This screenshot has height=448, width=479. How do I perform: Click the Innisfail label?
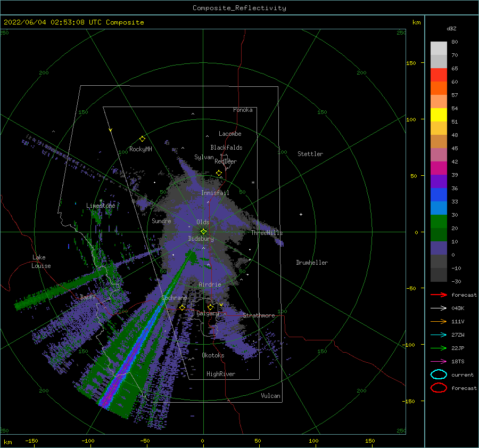click(x=215, y=193)
